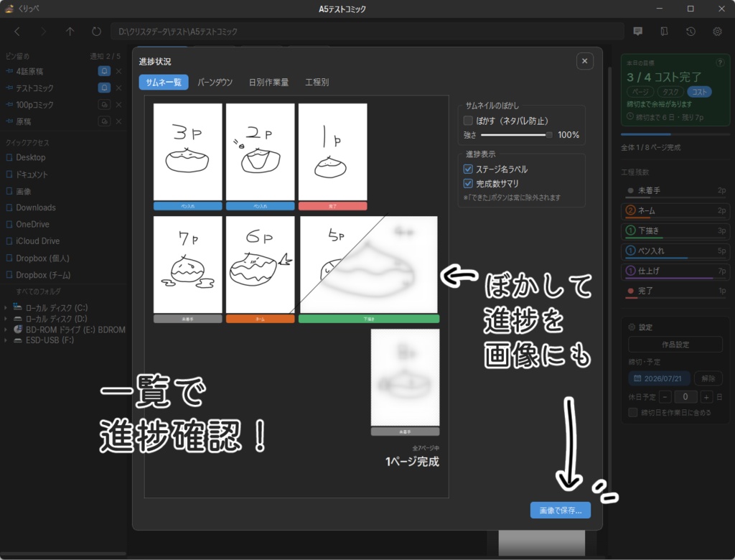The height and width of the screenshot is (560, 735).
Task: Open Dropbox (チーム) in quick access
Action: pos(43,275)
